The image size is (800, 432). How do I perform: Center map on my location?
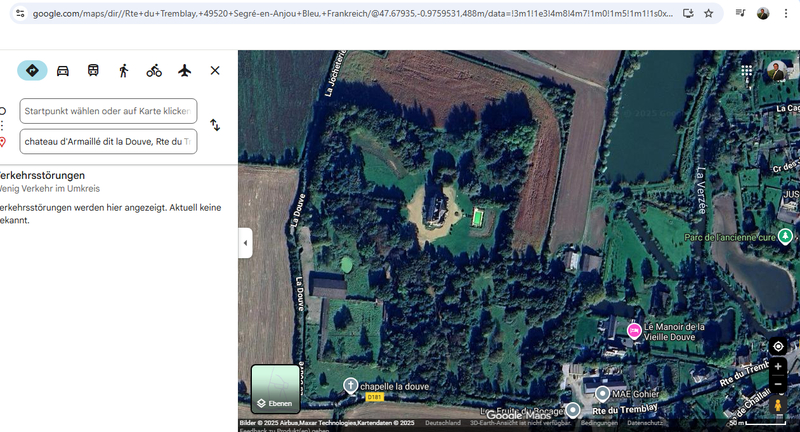pos(778,346)
